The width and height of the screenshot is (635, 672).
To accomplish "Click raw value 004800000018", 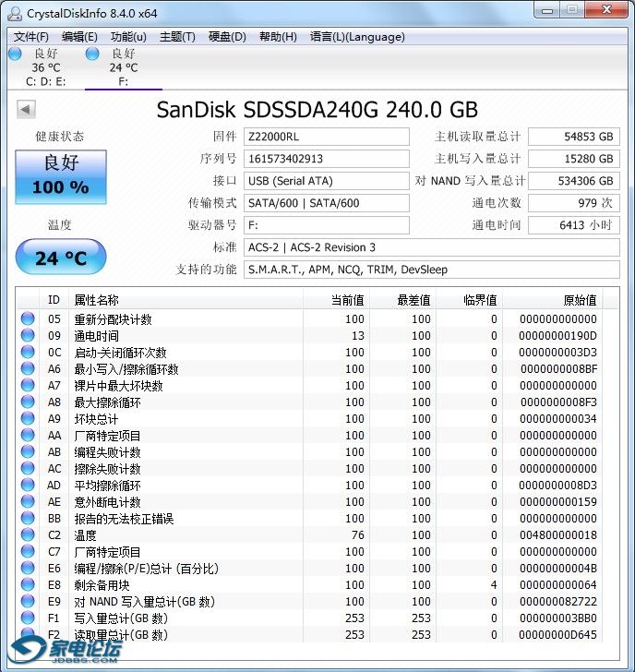I will tap(557, 535).
